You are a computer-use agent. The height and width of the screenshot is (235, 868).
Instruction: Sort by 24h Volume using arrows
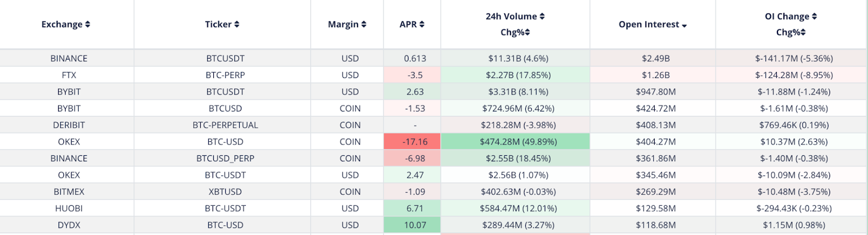542,16
